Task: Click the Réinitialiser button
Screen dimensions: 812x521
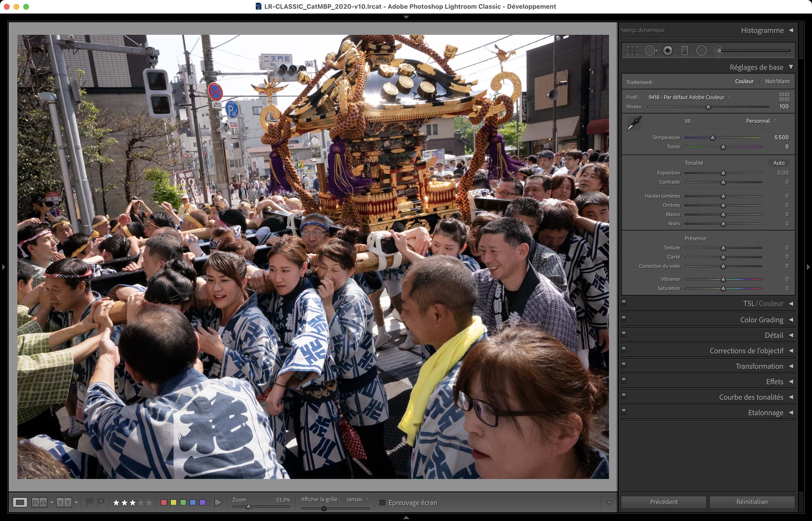Action: 752,502
